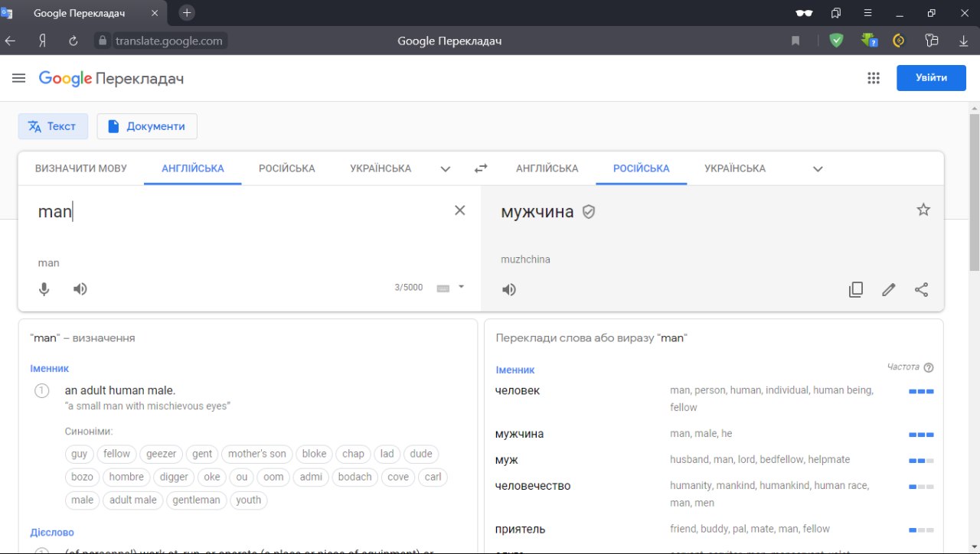Click the synonym chip "geezer"

tap(162, 454)
